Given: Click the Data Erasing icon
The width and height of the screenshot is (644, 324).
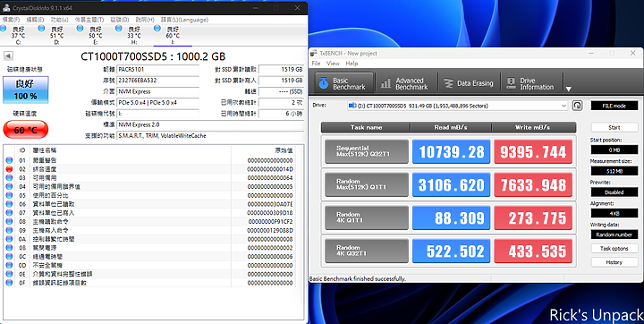Looking at the screenshot, I should click(x=448, y=83).
